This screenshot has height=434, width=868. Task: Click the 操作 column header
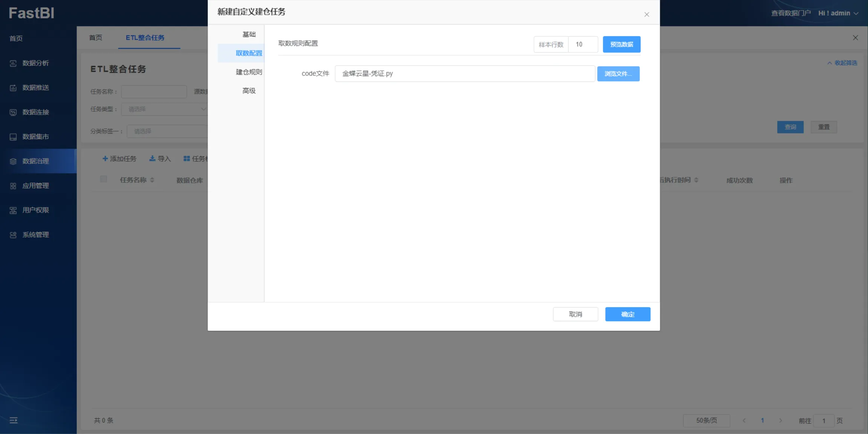coord(786,180)
